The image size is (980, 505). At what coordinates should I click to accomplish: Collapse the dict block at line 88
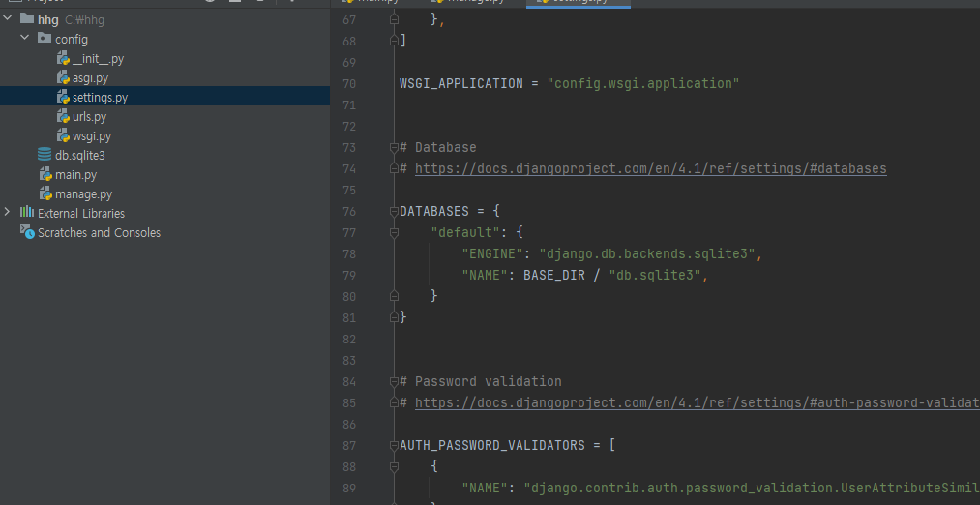pos(394,466)
